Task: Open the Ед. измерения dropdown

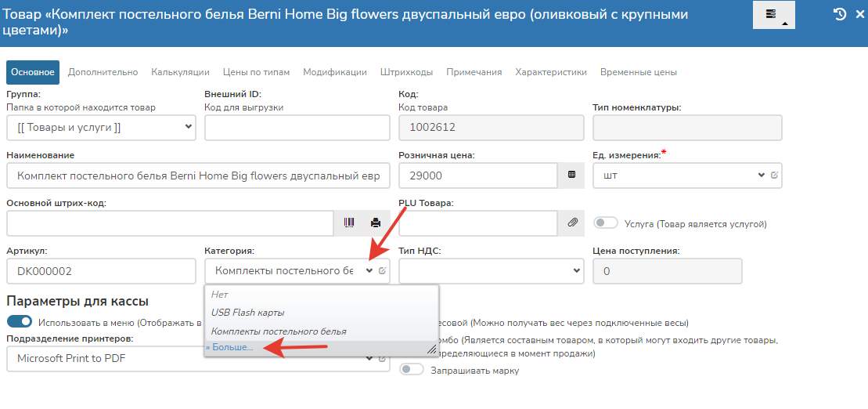Action: [679, 176]
